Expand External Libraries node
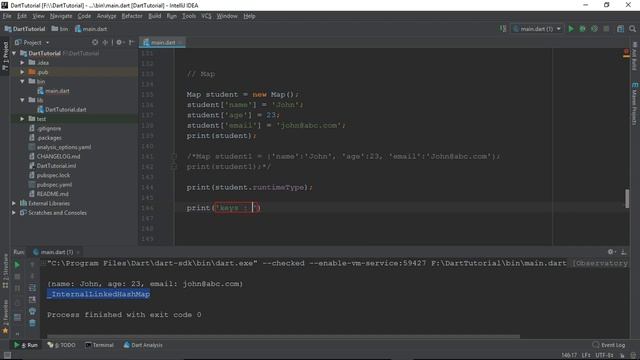The height and width of the screenshot is (360, 640). click(14, 203)
